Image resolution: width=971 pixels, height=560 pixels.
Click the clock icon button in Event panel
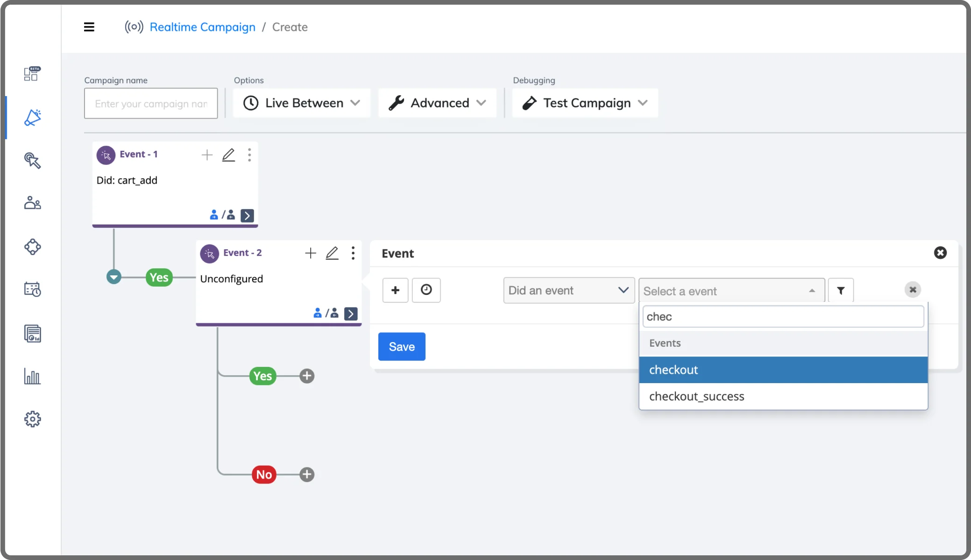pos(426,290)
